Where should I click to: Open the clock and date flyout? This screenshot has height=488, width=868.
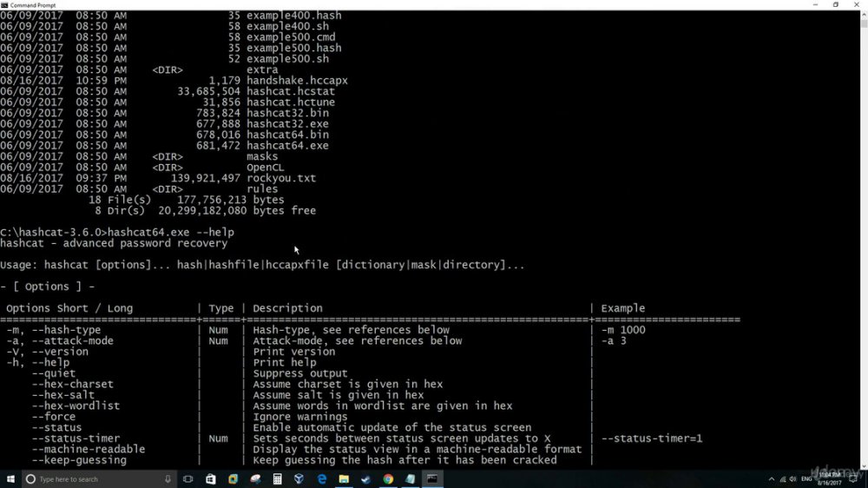click(x=829, y=479)
